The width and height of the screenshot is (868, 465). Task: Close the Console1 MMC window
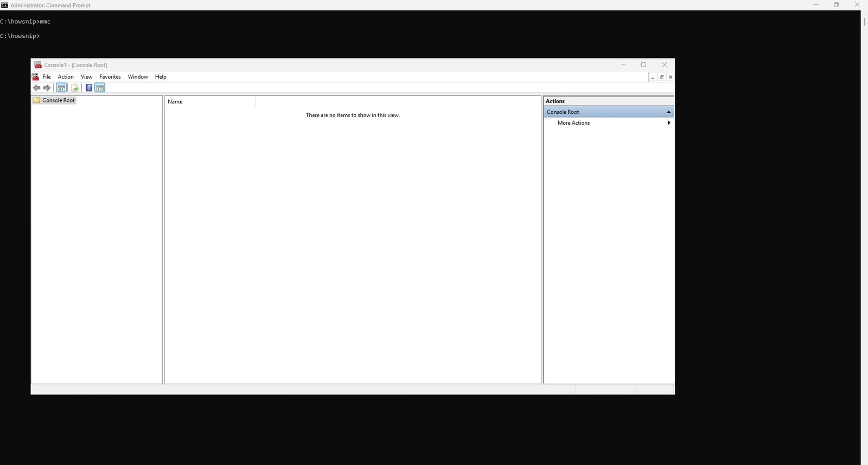665,64
